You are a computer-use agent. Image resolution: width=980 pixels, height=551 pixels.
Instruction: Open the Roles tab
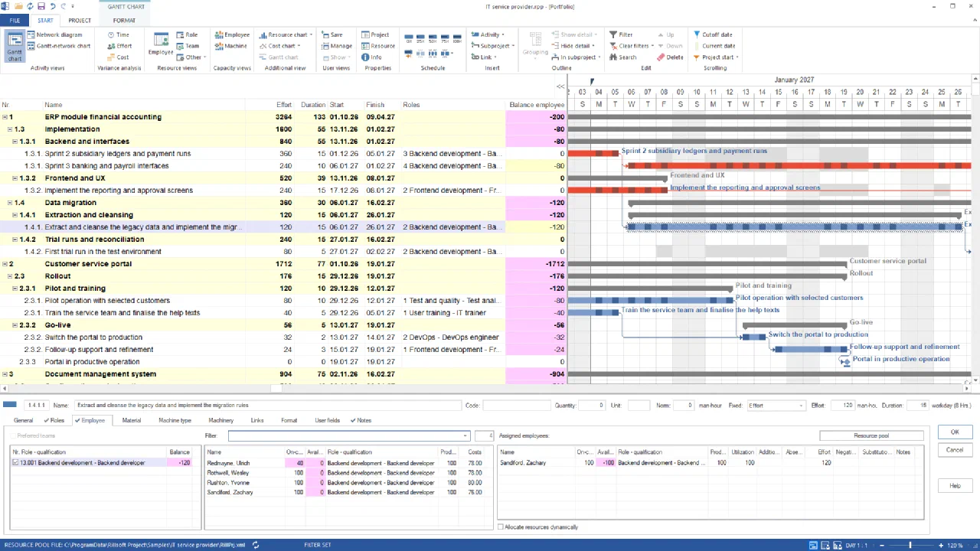(54, 420)
